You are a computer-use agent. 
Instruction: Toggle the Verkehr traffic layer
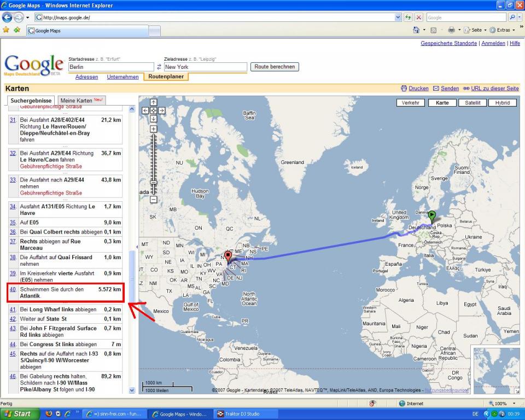click(410, 103)
